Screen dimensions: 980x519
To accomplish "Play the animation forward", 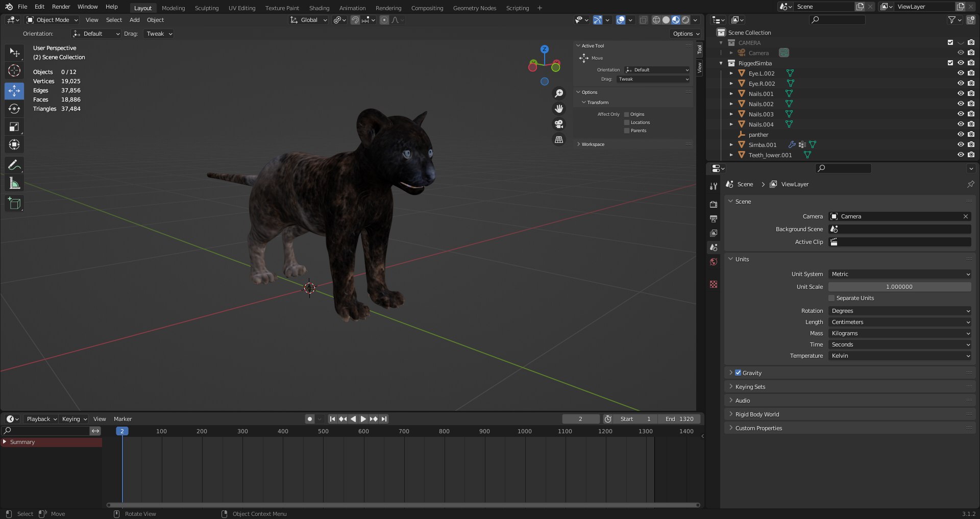I will click(x=363, y=419).
